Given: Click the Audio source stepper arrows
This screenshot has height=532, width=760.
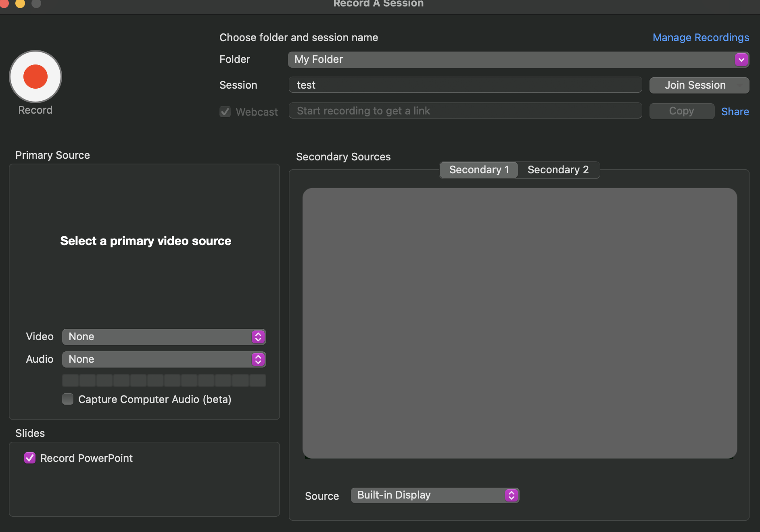Looking at the screenshot, I should (258, 360).
